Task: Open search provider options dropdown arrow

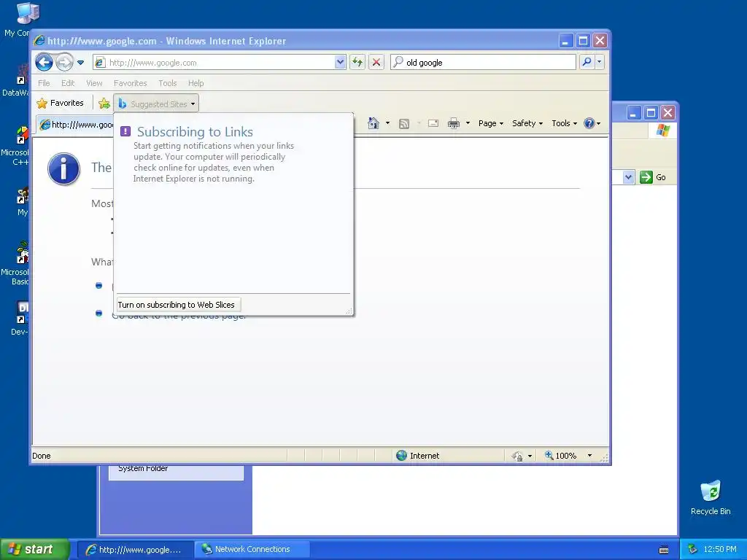Action: point(600,62)
